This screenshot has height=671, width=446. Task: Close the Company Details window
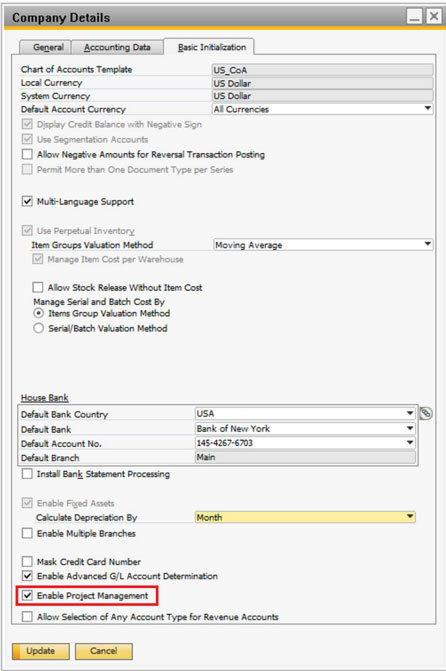pyautogui.click(x=434, y=17)
